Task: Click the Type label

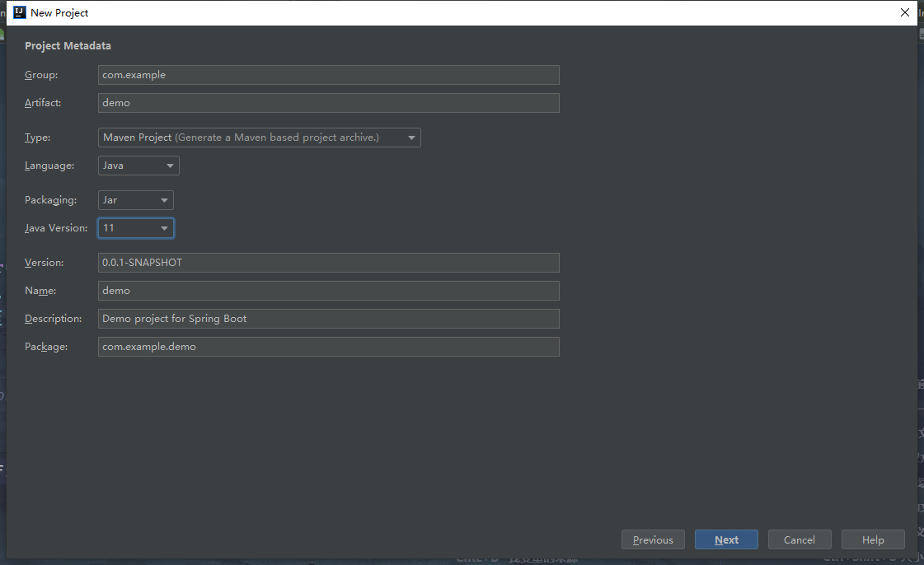Action: point(37,138)
